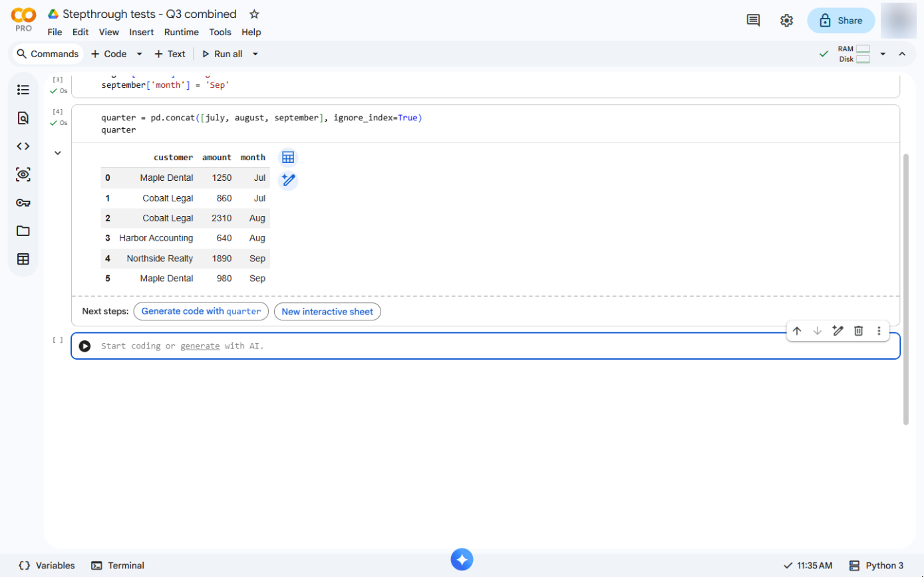
Task: Expand the Code cell type dropdown arrow
Action: pos(139,54)
